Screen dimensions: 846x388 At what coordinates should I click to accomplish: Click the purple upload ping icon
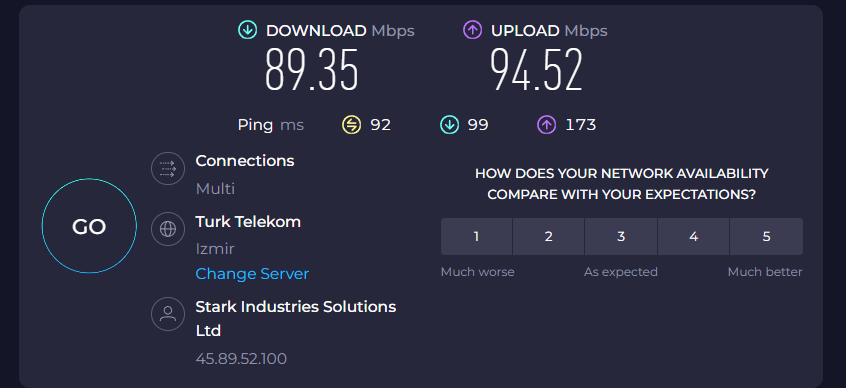tap(546, 125)
